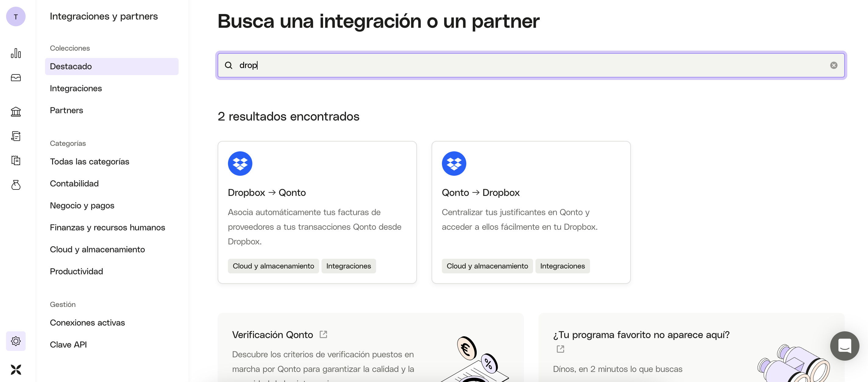The image size is (868, 382).
Task: Select the Destacado collection
Action: (x=112, y=66)
